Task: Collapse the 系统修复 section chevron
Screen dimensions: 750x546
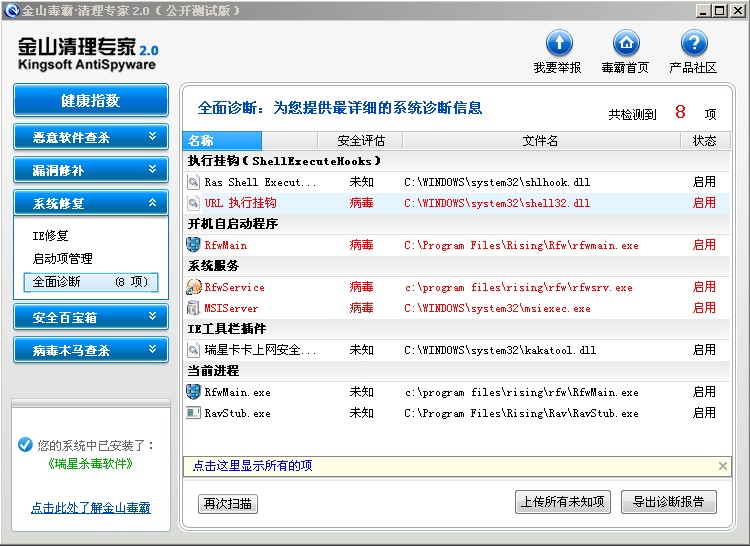Action: 152,203
